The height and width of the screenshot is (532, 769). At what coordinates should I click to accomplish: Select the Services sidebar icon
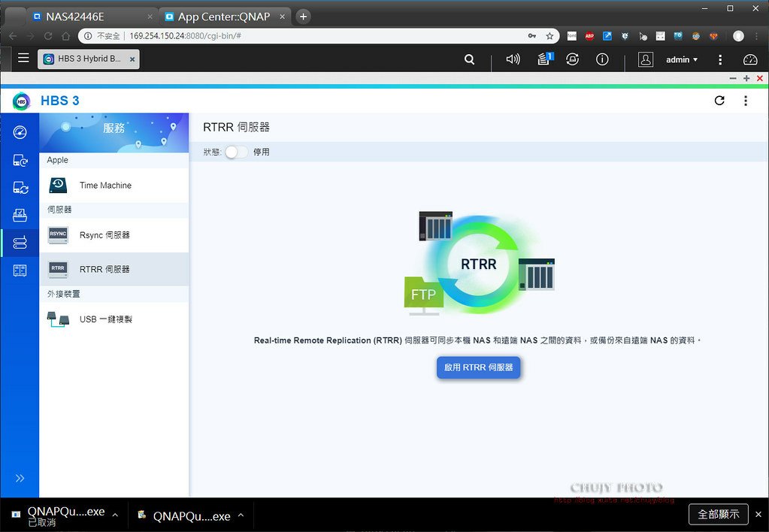pos(20,243)
